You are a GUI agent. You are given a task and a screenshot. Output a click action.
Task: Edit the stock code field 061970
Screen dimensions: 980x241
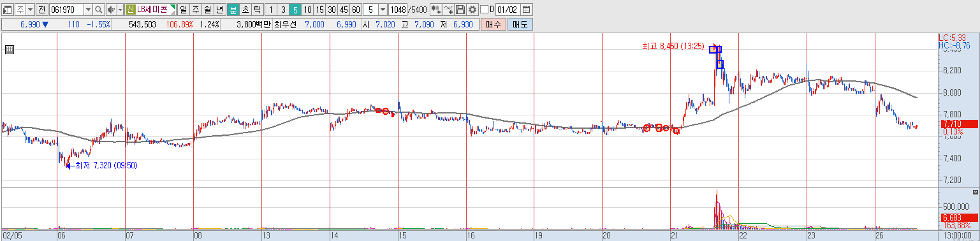pos(66,10)
